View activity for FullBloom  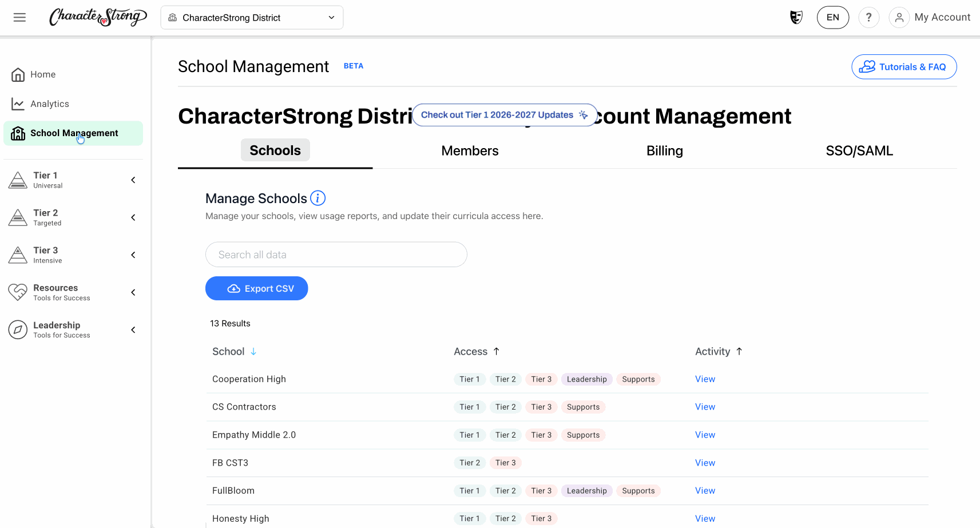[x=705, y=491]
